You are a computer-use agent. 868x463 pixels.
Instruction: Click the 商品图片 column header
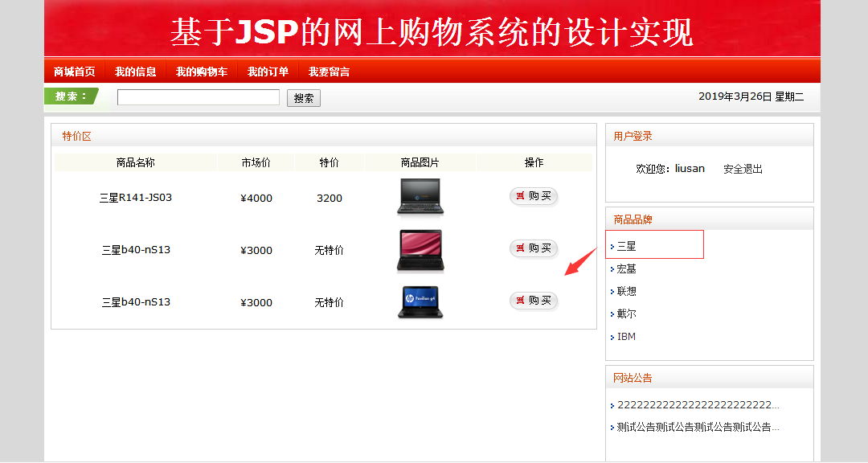pos(420,162)
